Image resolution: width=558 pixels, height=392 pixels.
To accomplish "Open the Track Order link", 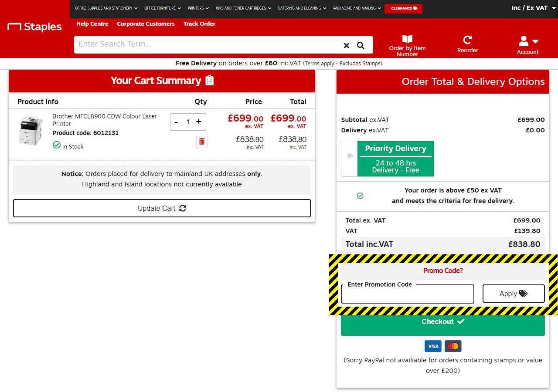I will [199, 24].
